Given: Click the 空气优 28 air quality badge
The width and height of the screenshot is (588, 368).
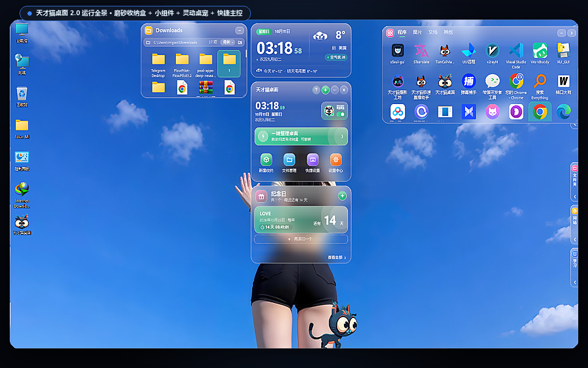Looking at the screenshot, I should 337,57.
